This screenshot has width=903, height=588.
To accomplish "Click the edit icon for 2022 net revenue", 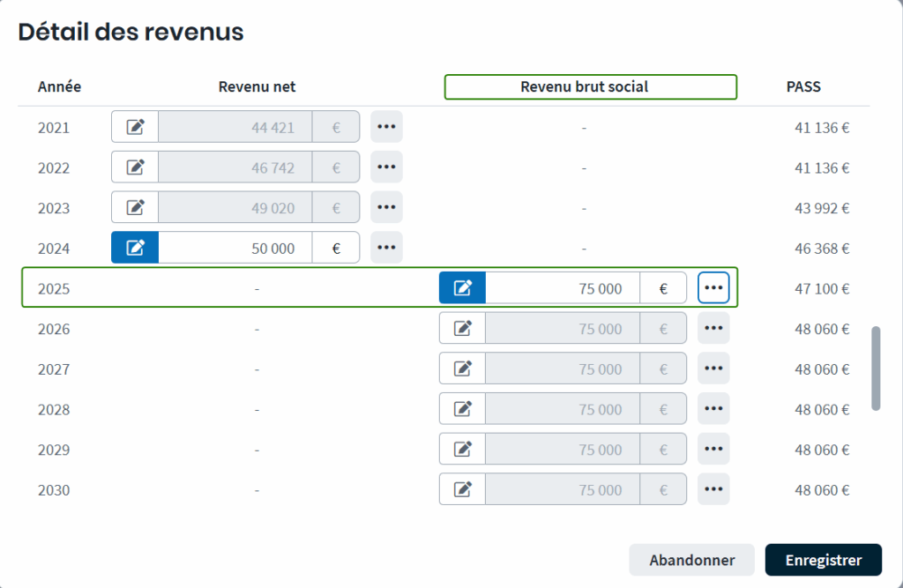I will point(135,167).
